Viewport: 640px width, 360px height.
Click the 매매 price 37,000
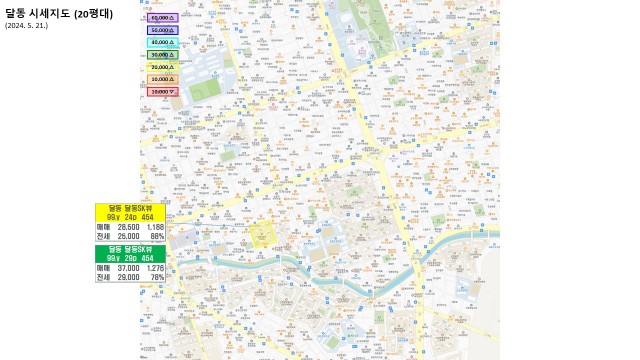click(x=129, y=268)
